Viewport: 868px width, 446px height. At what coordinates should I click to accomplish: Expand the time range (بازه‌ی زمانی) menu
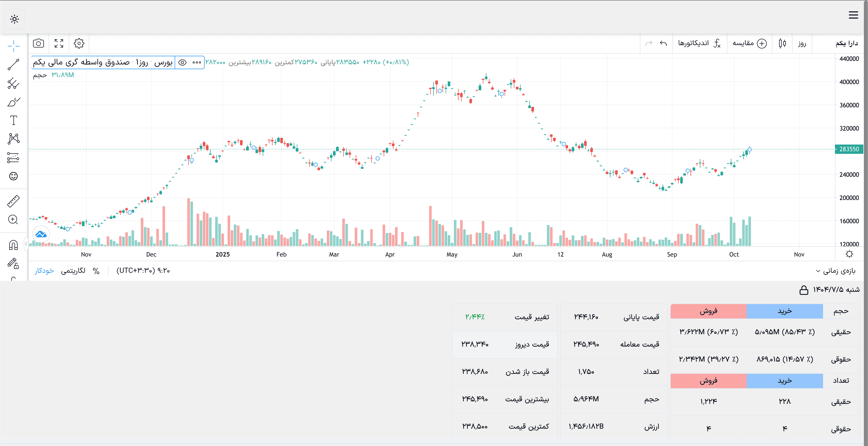[835, 271]
